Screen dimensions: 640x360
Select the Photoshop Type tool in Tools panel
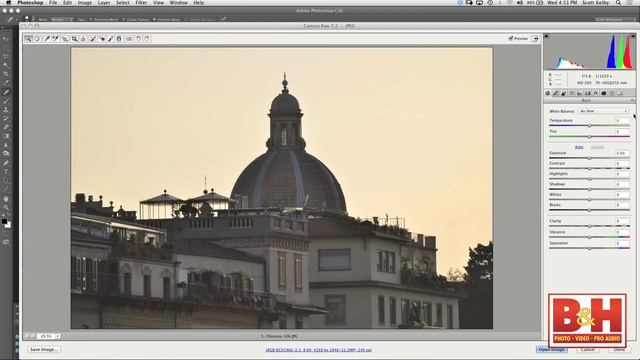point(6,172)
